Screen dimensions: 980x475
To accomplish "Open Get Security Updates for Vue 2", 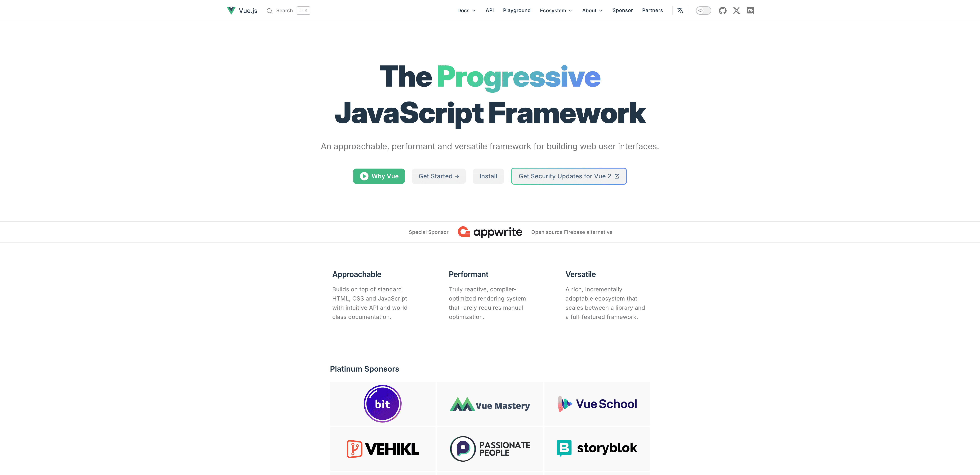I will point(568,176).
